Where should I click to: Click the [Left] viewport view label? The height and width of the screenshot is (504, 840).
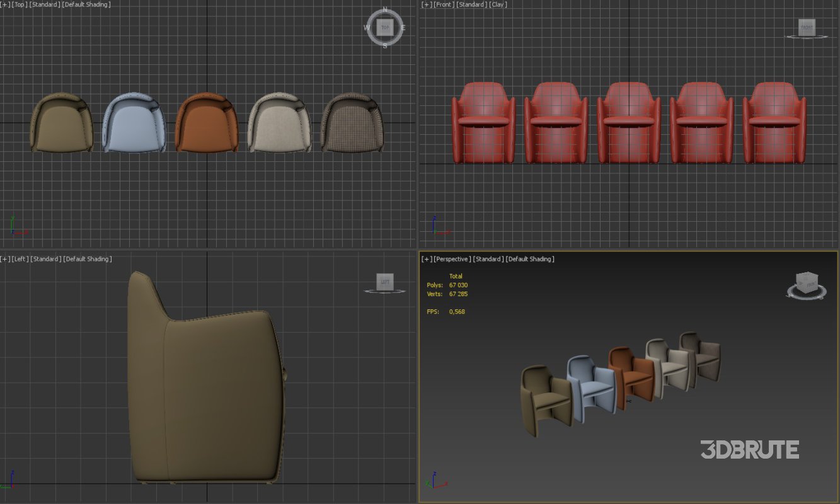[20, 259]
